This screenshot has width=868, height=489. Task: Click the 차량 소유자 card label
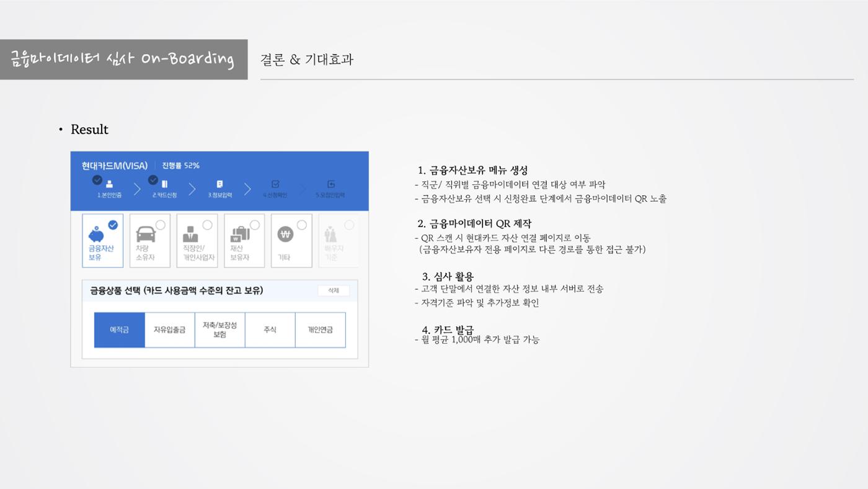145,253
